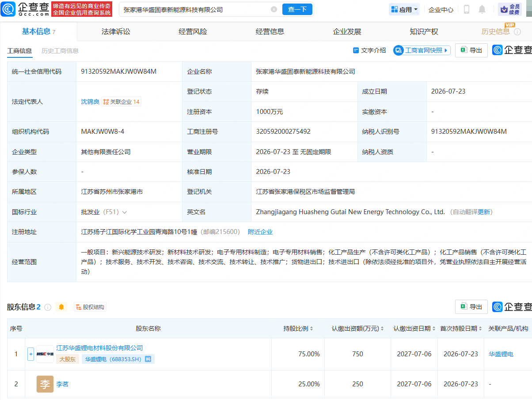Expand the 批发业 industry chevron

[x=125, y=212]
